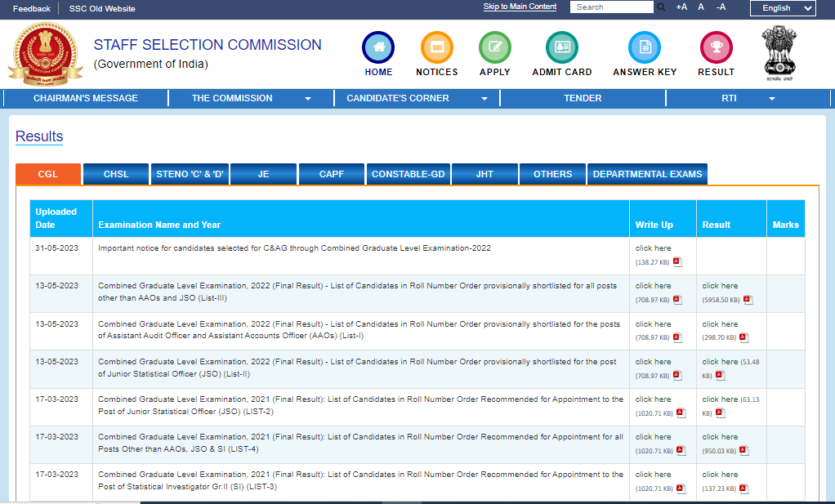Open the Notices icon

click(x=436, y=47)
